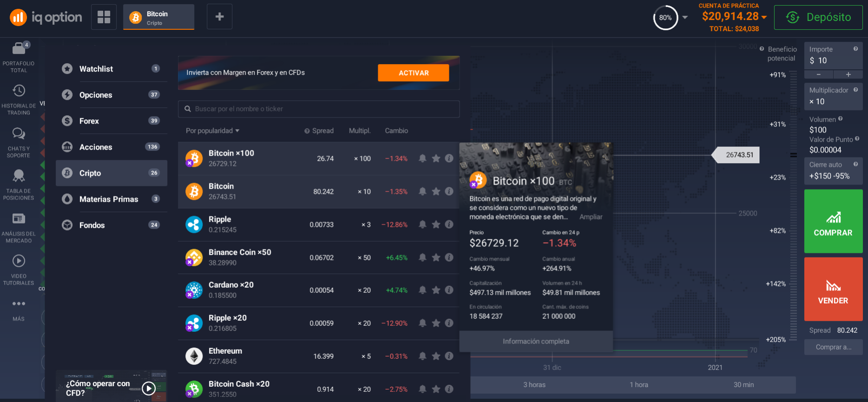Decrease amount with minus stepper
This screenshot has width=868, height=402.
[x=818, y=74]
